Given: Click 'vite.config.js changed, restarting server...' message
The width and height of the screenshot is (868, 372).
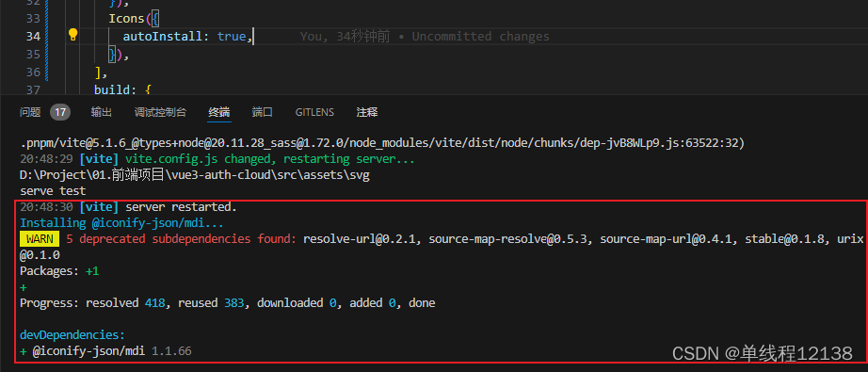Looking at the screenshot, I should coord(270,159).
